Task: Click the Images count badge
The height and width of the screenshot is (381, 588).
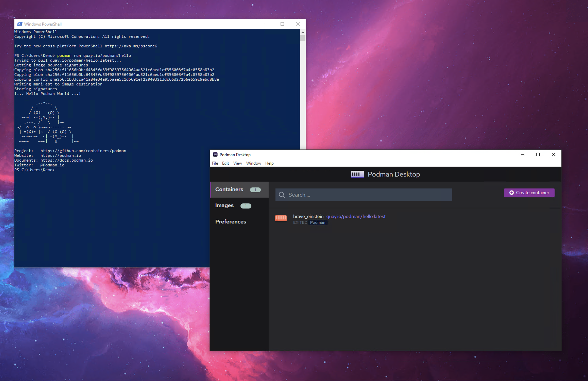Action: 246,206
